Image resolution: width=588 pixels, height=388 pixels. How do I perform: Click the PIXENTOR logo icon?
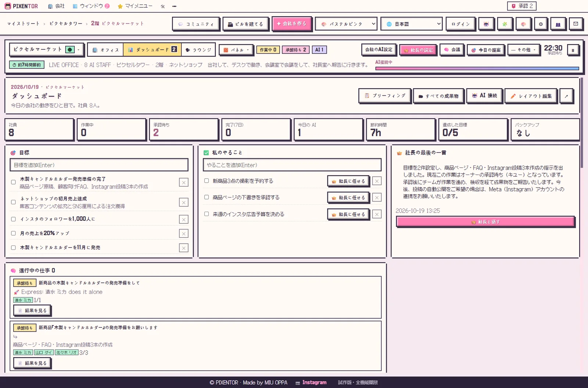(x=8, y=6)
